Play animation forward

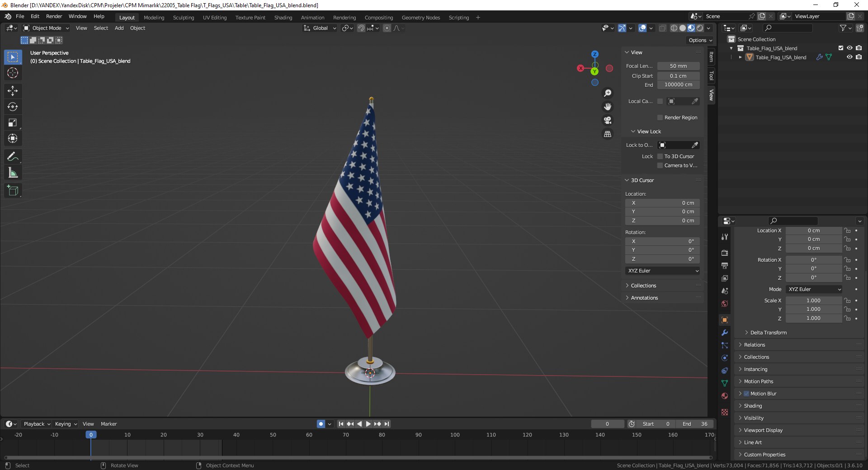(368, 424)
